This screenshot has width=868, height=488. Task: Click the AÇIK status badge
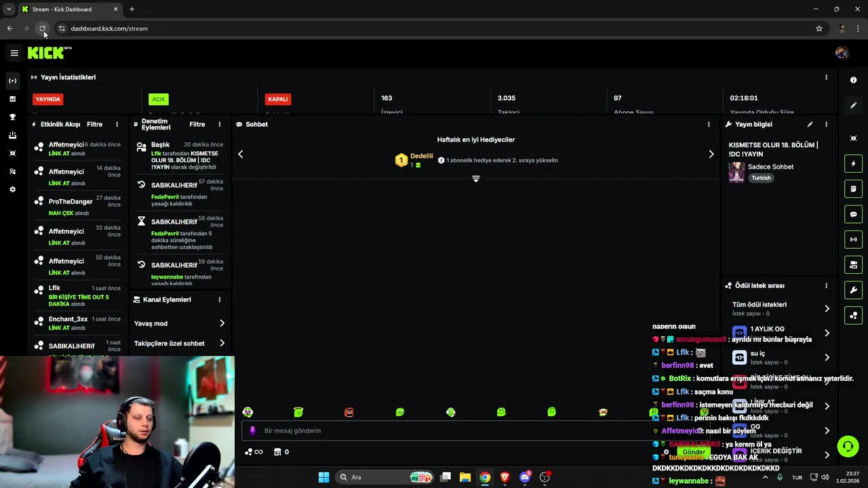[x=158, y=99]
